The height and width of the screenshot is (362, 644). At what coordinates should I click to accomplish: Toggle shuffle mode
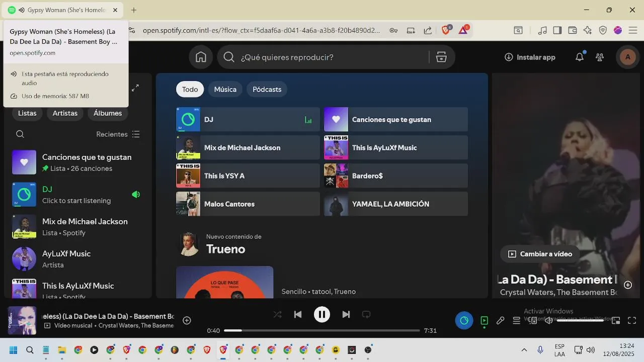click(x=277, y=315)
